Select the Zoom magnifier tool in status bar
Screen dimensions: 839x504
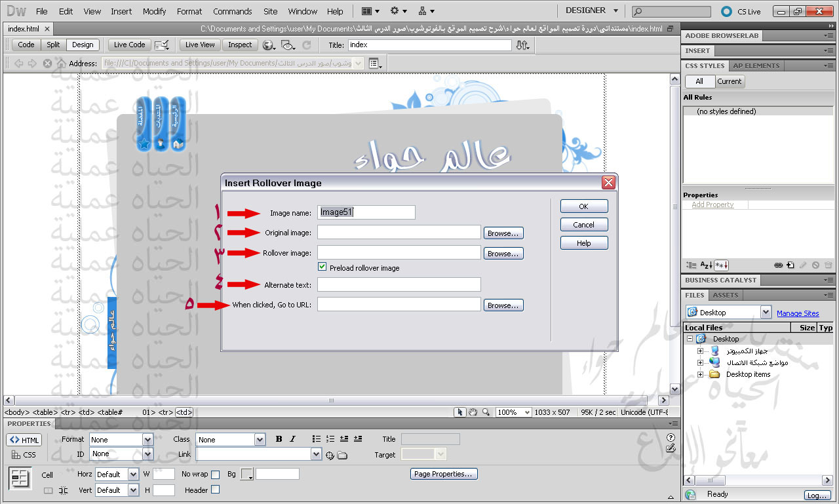pyautogui.click(x=486, y=412)
